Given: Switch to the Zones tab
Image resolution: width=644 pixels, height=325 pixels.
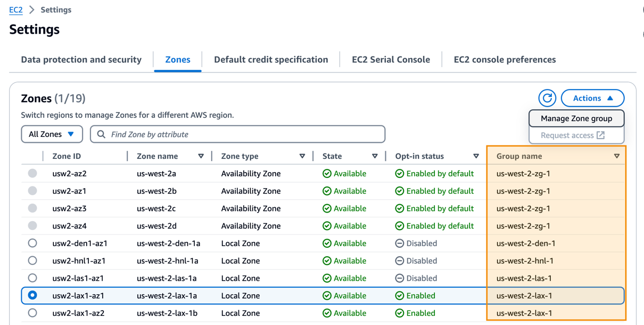Looking at the screenshot, I should click(x=178, y=60).
